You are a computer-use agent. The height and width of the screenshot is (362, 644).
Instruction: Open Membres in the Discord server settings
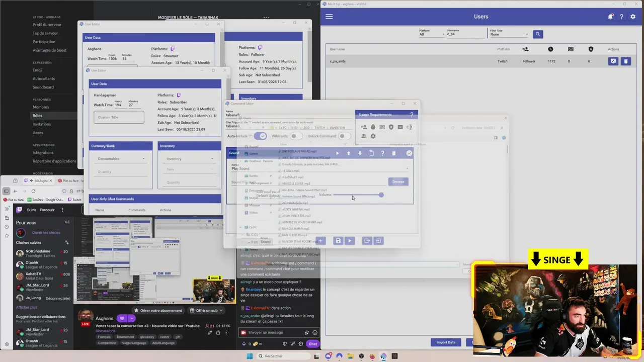(x=41, y=107)
